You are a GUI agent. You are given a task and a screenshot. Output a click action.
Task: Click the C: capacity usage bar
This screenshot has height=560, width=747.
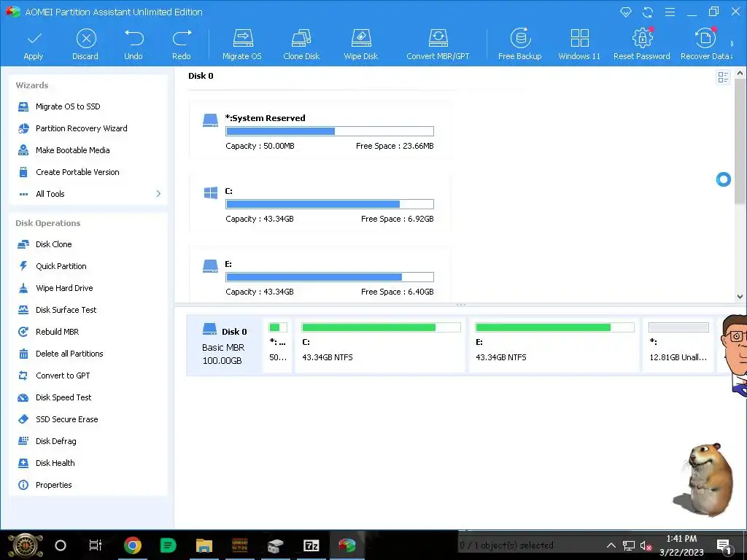point(330,204)
